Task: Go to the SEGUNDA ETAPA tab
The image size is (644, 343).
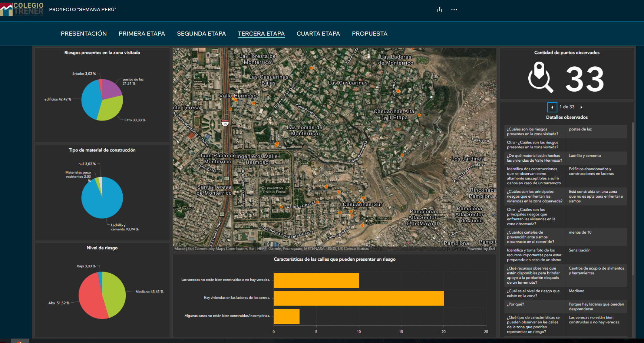Action: click(x=201, y=34)
